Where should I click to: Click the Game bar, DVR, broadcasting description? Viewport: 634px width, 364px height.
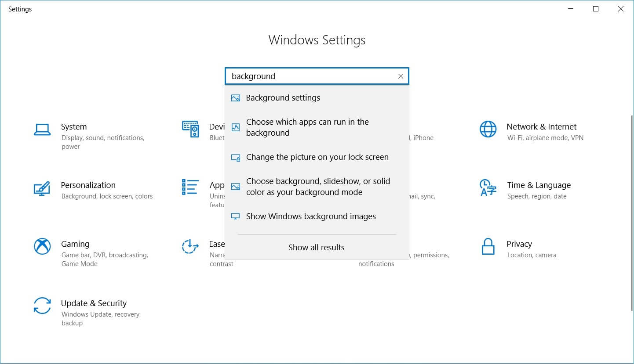[105, 259]
